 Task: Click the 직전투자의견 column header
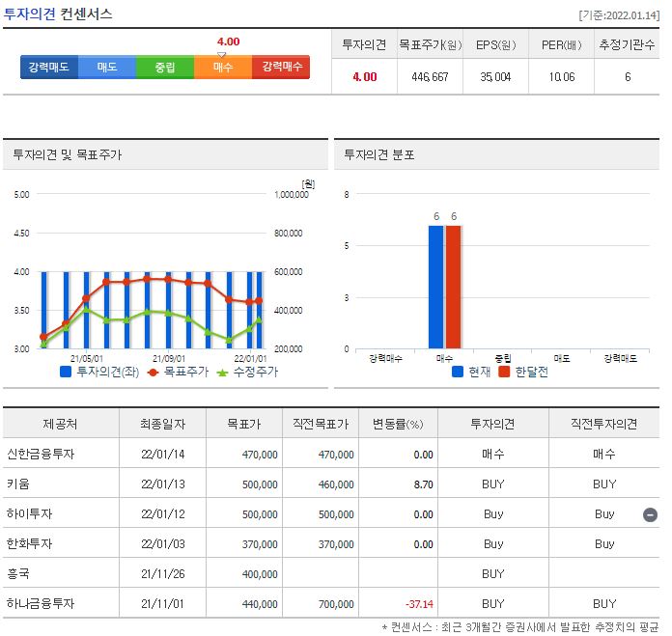[603, 424]
